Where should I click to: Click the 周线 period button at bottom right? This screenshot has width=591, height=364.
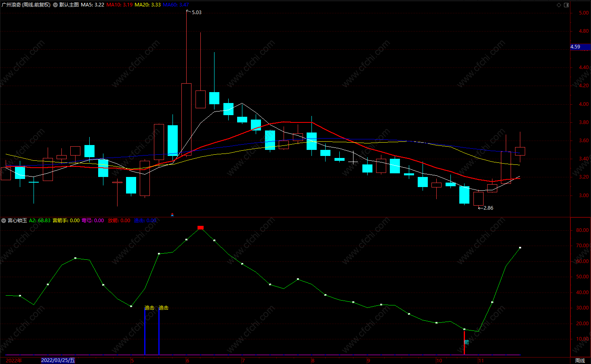580,360
